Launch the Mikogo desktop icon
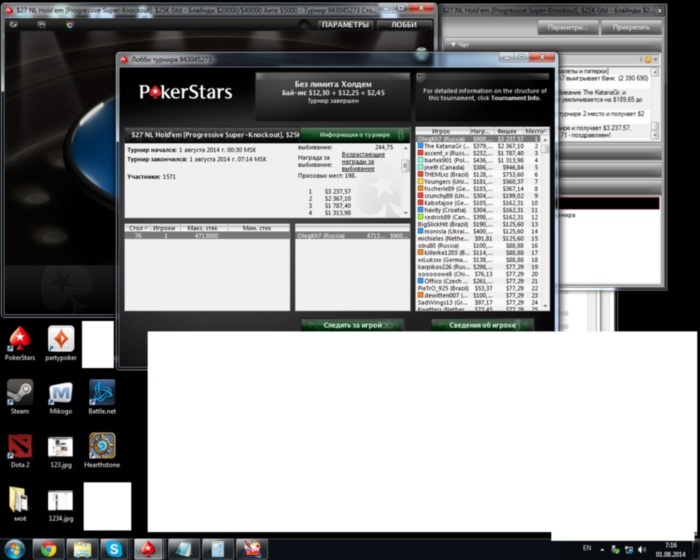Image resolution: width=700 pixels, height=560 pixels. pyautogui.click(x=61, y=397)
